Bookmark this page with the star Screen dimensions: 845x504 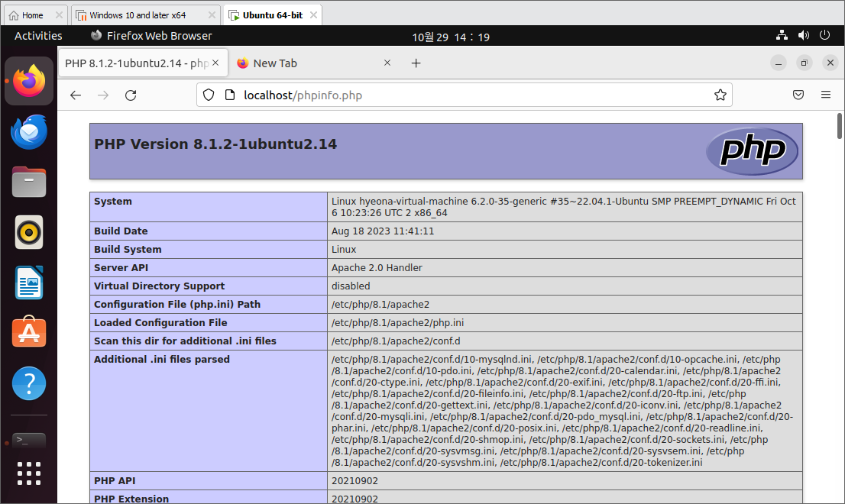click(x=720, y=95)
